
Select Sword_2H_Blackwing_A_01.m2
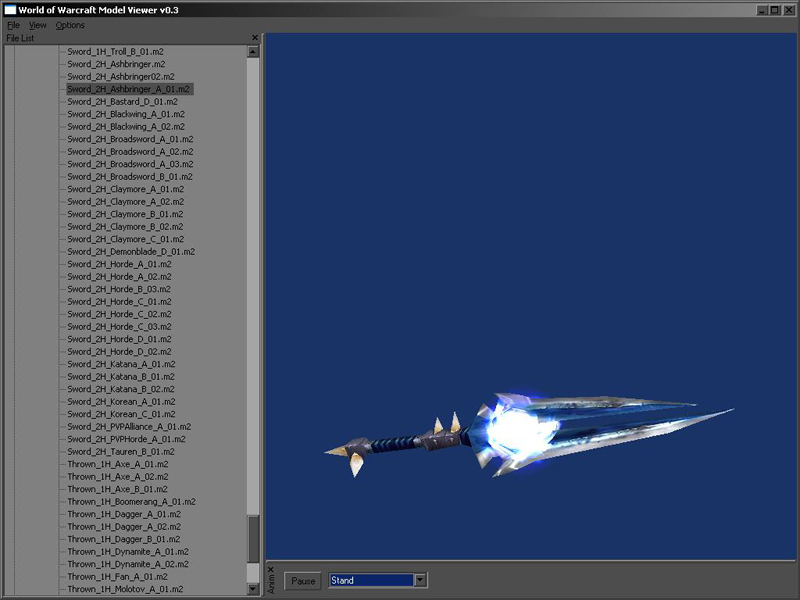point(126,114)
